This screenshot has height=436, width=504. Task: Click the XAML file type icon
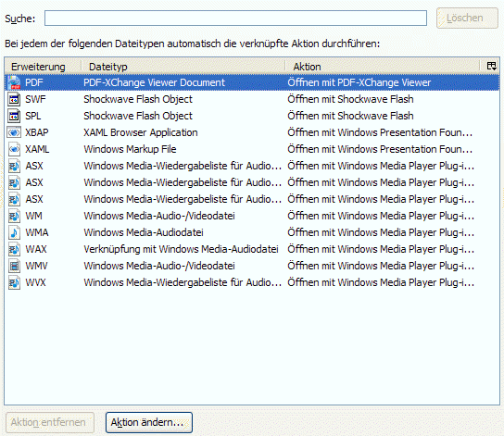[x=14, y=149]
